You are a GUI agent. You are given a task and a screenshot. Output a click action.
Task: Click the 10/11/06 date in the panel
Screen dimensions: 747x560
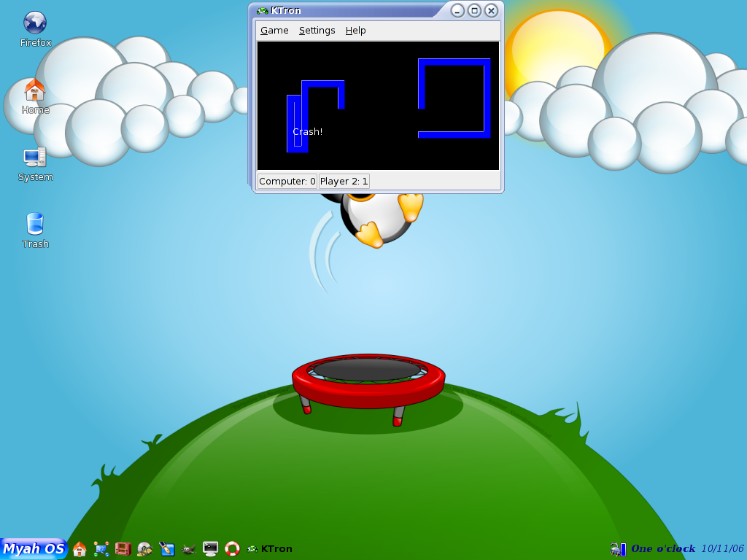722,548
